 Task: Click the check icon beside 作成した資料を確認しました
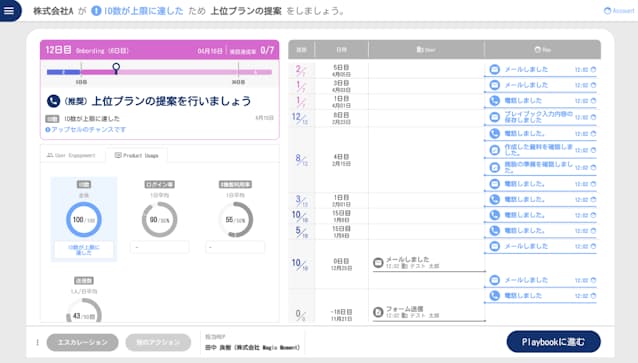click(x=494, y=150)
